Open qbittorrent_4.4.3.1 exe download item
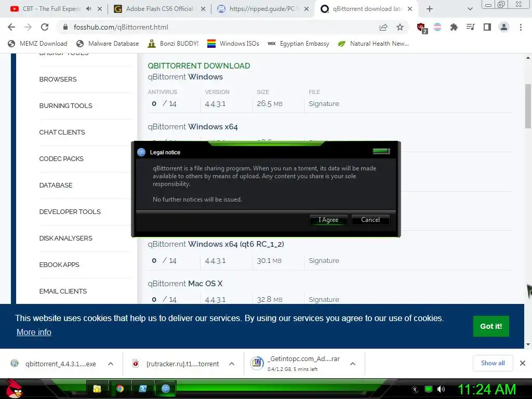This screenshot has width=532, height=399. click(x=54, y=364)
